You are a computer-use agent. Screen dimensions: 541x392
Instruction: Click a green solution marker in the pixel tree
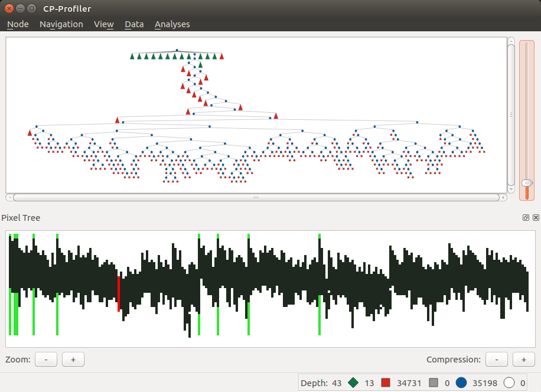(x=16, y=313)
